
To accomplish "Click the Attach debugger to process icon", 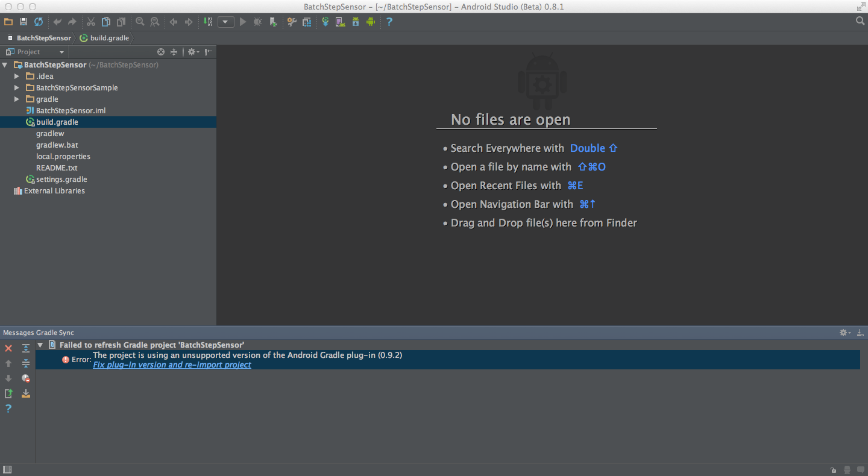I will (273, 22).
